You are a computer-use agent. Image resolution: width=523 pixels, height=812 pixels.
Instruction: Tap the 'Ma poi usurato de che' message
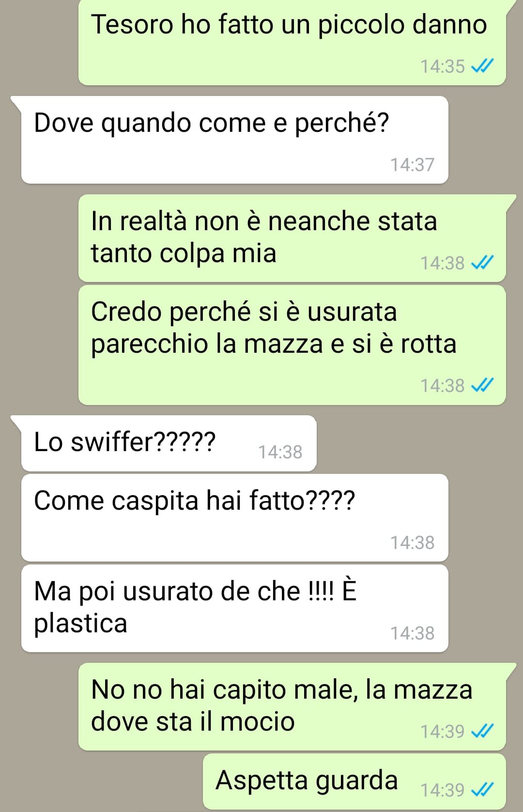[234, 609]
